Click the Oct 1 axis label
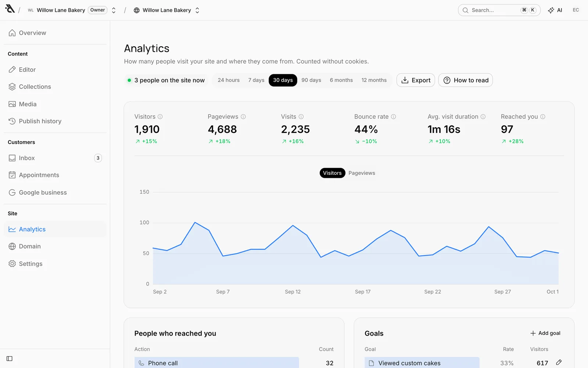Image resolution: width=588 pixels, height=368 pixels. (x=553, y=292)
